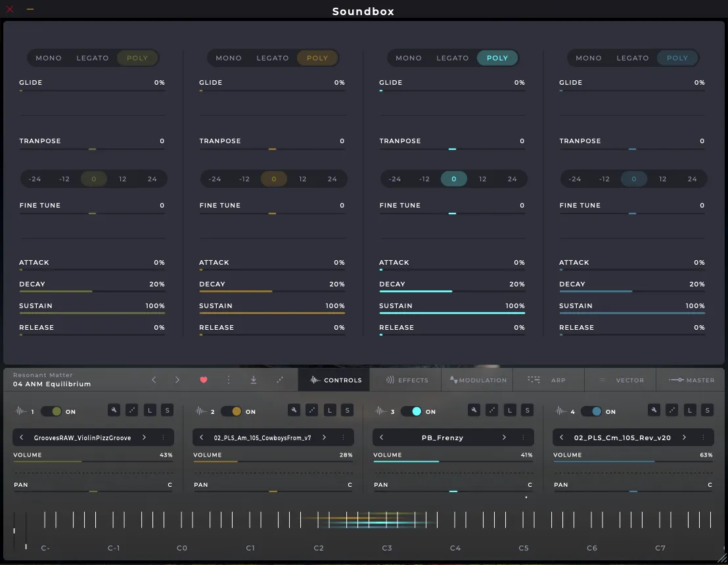Go to next sample after PB_Frenzy
Image resolution: width=728 pixels, height=565 pixels.
[x=504, y=438]
